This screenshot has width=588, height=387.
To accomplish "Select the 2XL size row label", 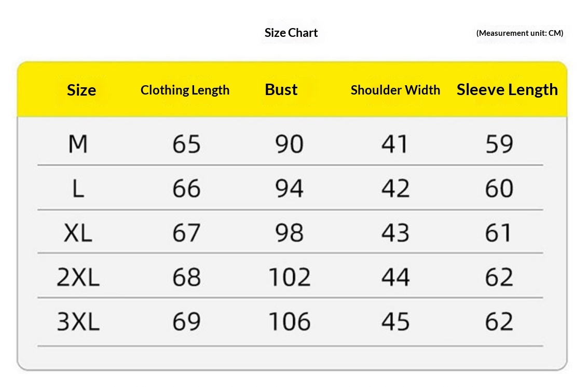I will [78, 277].
